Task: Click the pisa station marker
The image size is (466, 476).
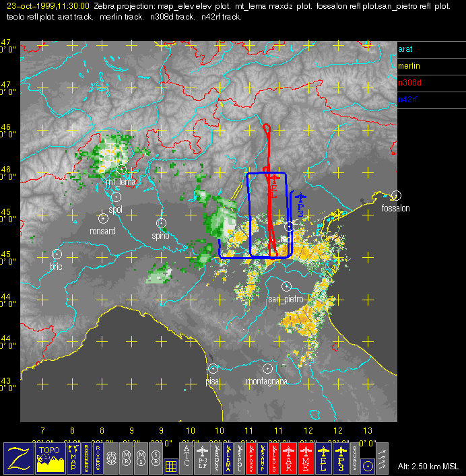Action: [x=213, y=368]
